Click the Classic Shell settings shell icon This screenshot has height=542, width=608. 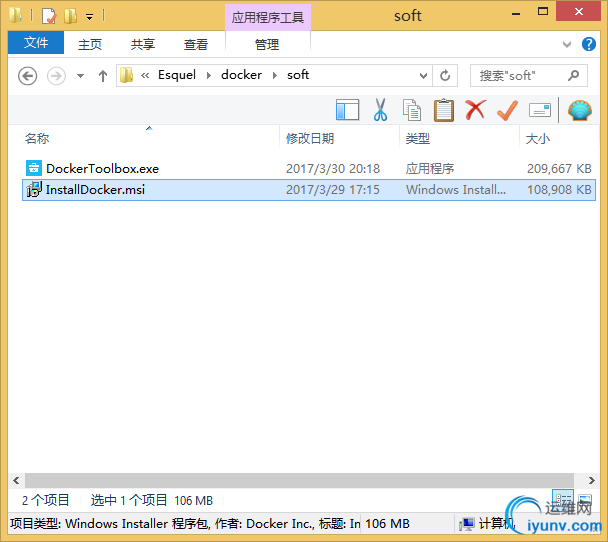580,110
